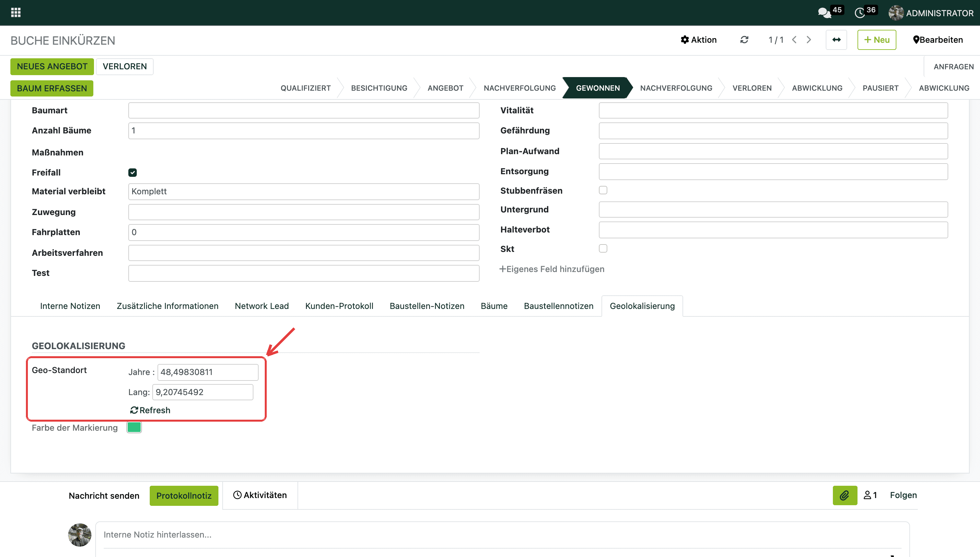The height and width of the screenshot is (557, 980).
Task: Toggle the Skt checkbox
Action: point(603,249)
